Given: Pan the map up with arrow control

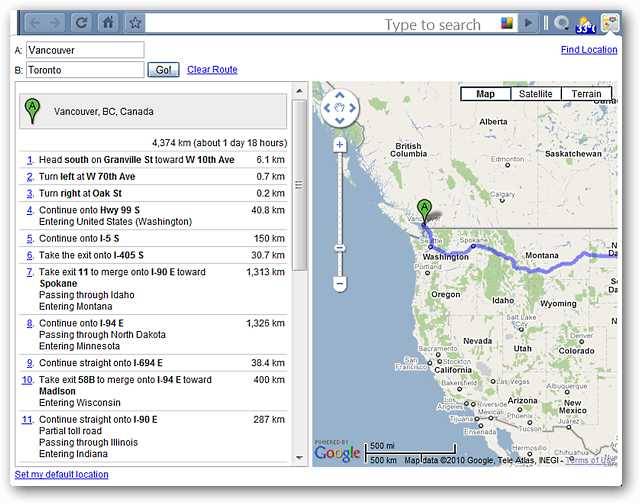Looking at the screenshot, I should click(x=340, y=95).
